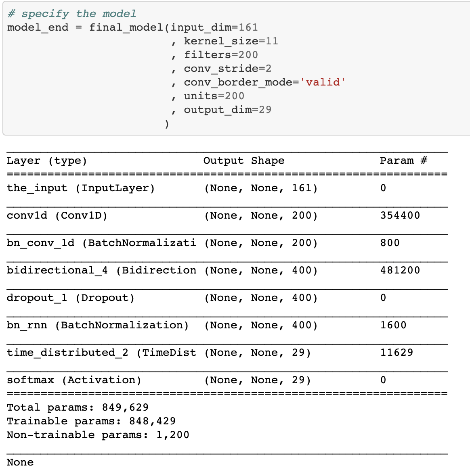The image size is (470, 476).
Task: Click the bidirectional_4 param count 481200
Action: pyautogui.click(x=400, y=271)
